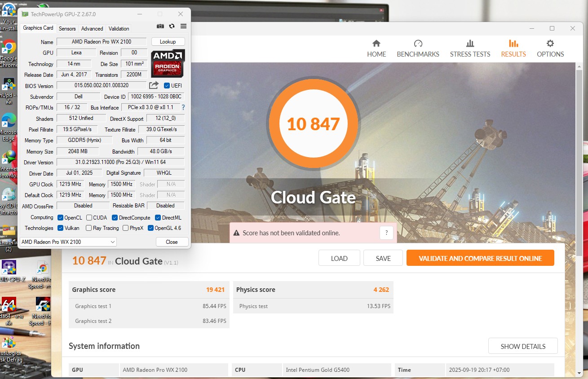Click the AMD Radeon Graphics logo

[168, 63]
